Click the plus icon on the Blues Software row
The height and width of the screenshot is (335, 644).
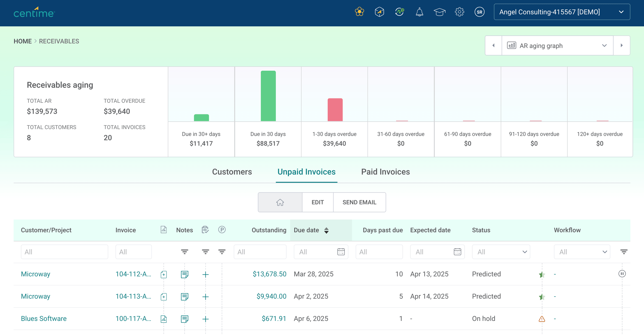205,319
